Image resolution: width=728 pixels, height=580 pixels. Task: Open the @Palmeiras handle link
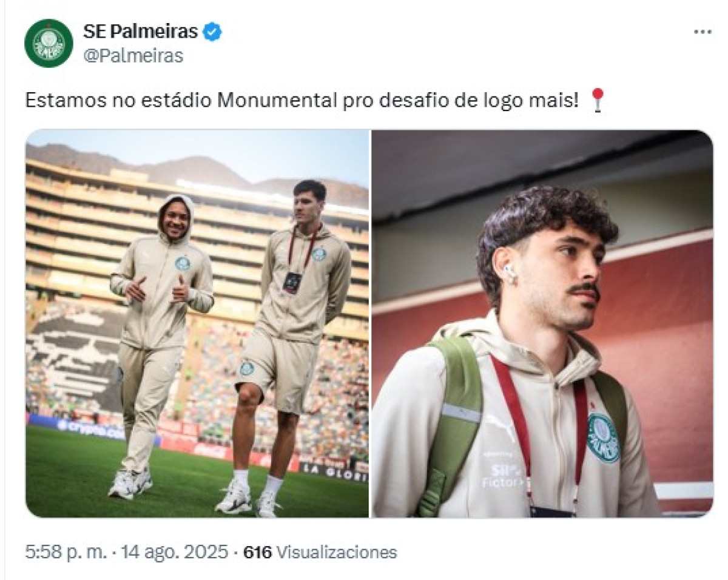coord(133,56)
